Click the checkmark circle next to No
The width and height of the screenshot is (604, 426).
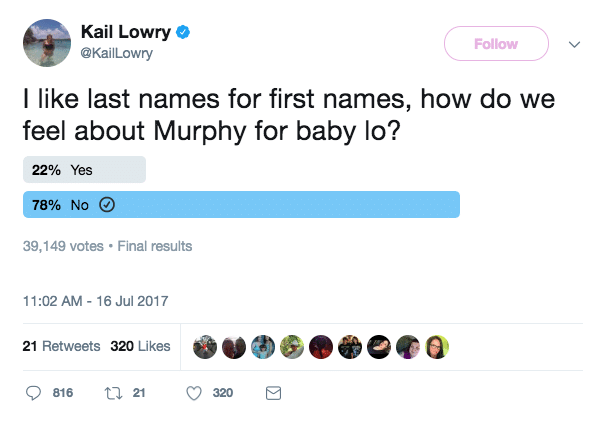click(107, 205)
